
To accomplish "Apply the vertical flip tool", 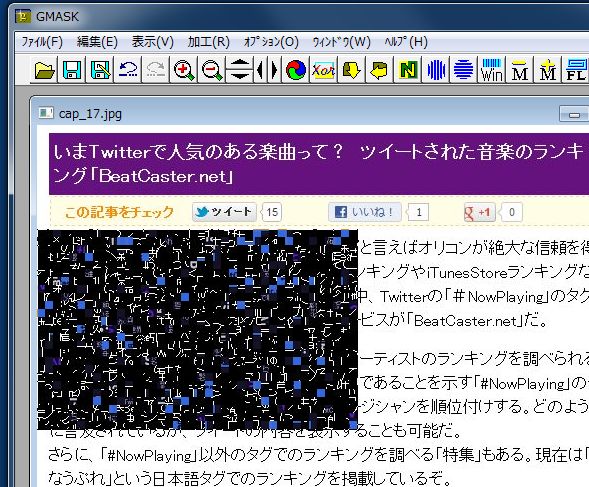I will click(239, 70).
